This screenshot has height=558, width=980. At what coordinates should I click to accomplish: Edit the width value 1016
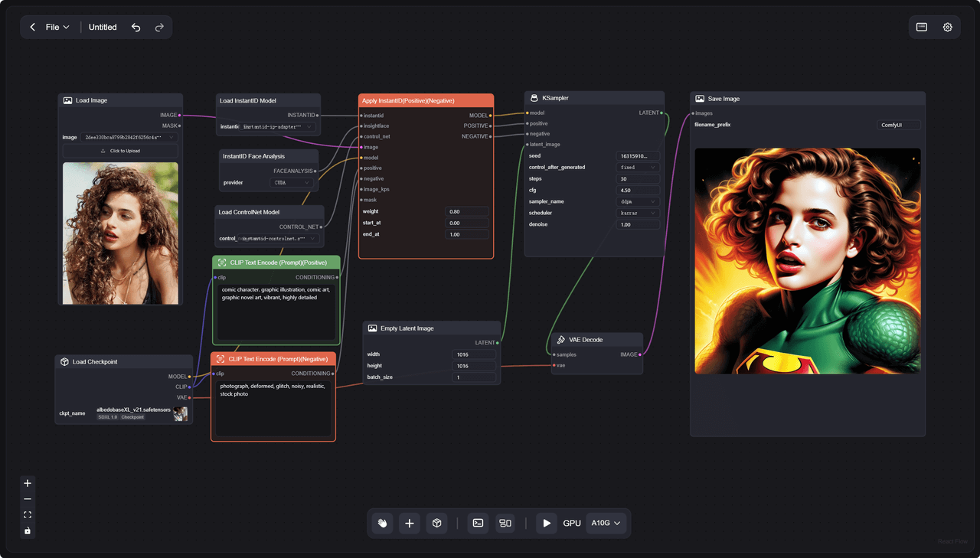point(474,354)
